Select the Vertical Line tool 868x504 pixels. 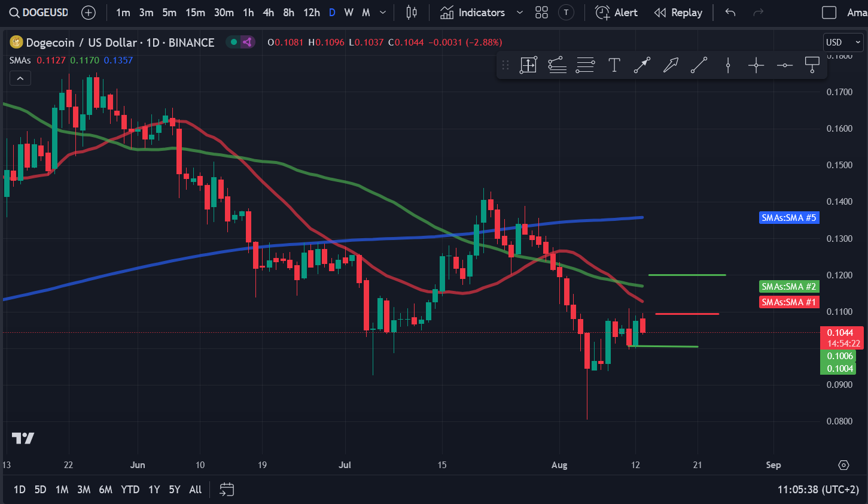[x=728, y=65]
